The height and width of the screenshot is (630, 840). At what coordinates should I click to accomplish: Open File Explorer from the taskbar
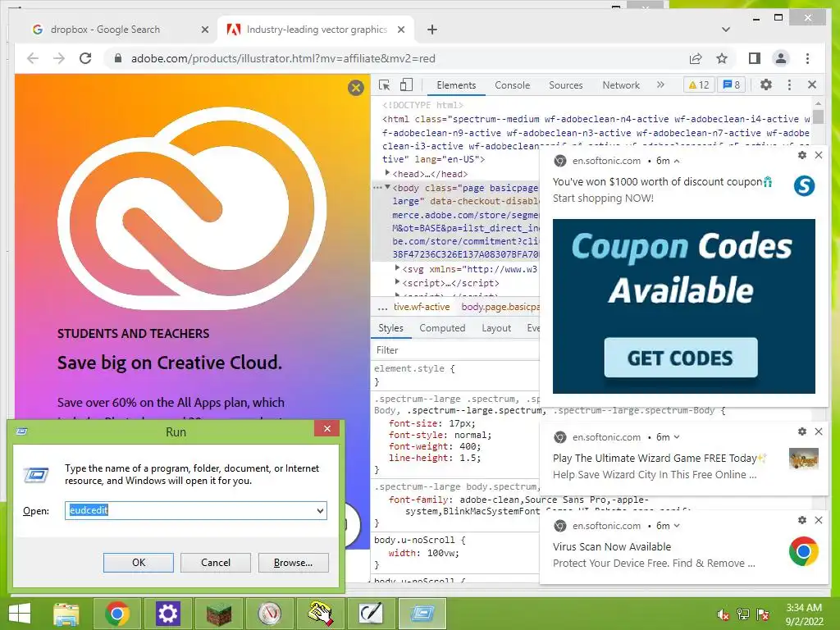pyautogui.click(x=66, y=614)
